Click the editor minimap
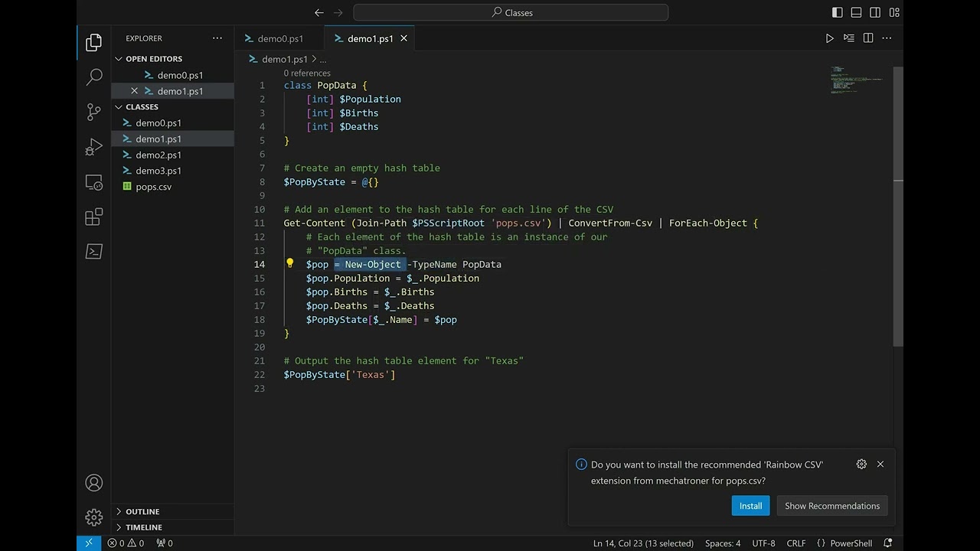The height and width of the screenshot is (551, 980). click(x=857, y=80)
